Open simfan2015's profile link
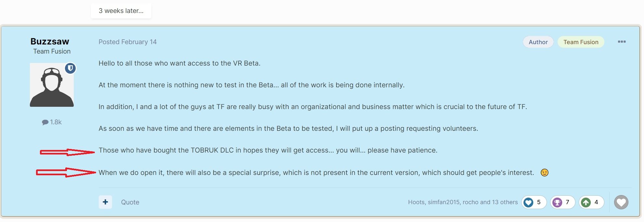The image size is (644, 222). [444, 202]
